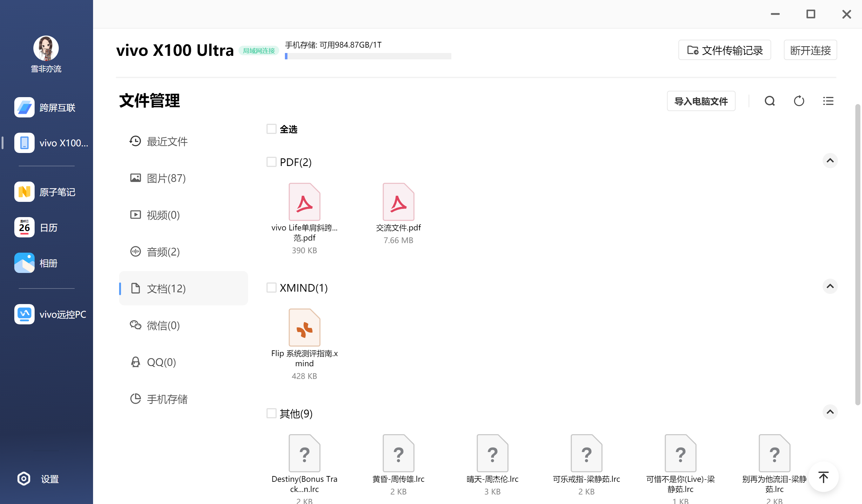Click the vertical scrollbar thumb
Screen dimensions: 862x504
click(x=858, y=255)
